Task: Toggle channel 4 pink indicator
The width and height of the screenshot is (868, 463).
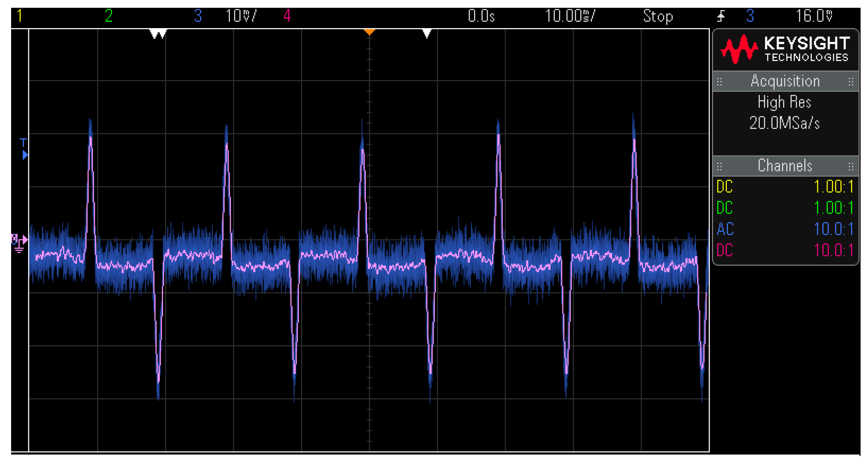Action: coord(287,16)
